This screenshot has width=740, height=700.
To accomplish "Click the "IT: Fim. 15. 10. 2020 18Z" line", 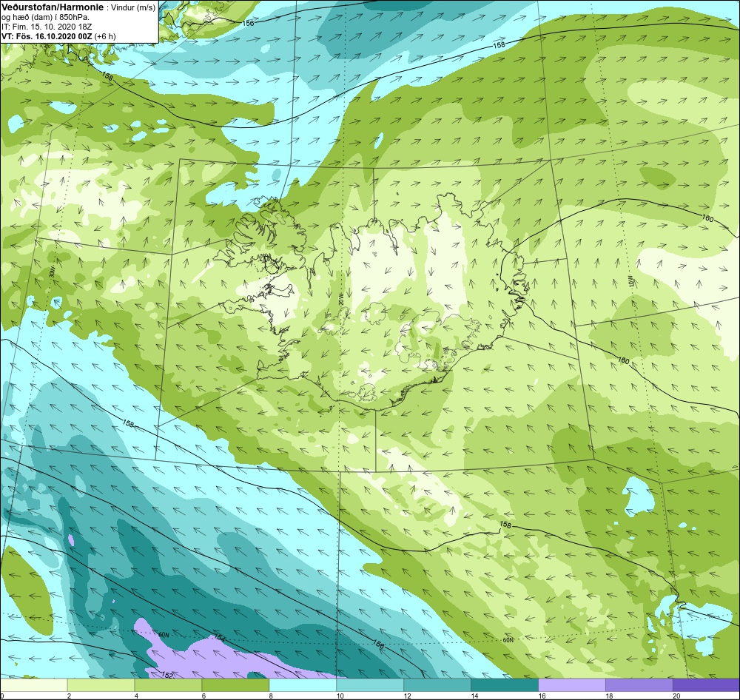I will click(x=46, y=27).
